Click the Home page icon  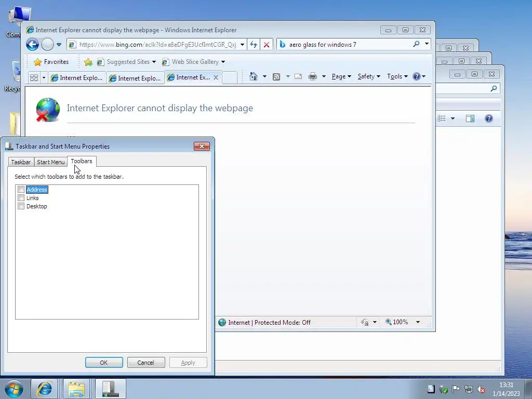(x=254, y=76)
